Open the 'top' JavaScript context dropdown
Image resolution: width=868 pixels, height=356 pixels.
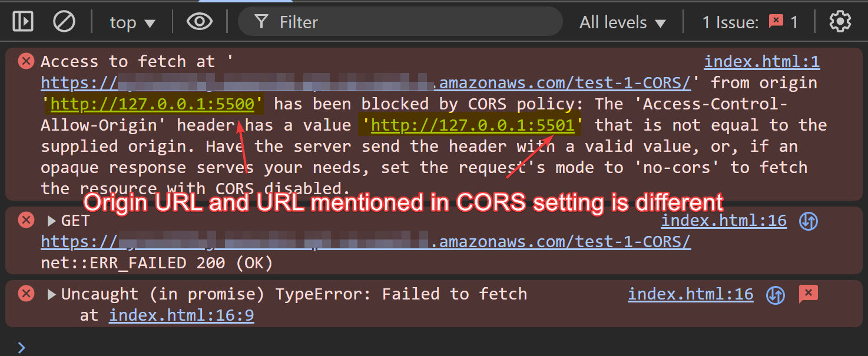[132, 22]
